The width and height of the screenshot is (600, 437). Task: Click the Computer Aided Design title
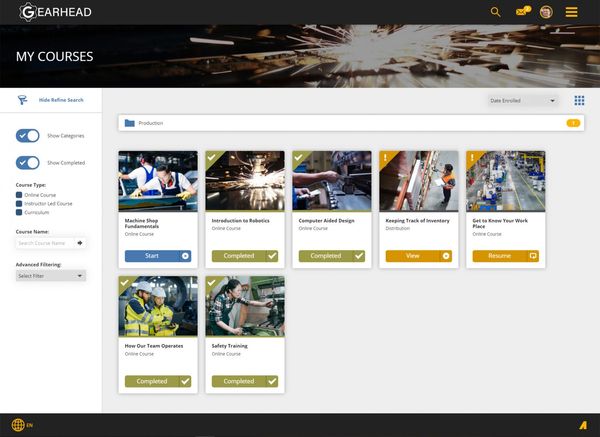tap(326, 220)
